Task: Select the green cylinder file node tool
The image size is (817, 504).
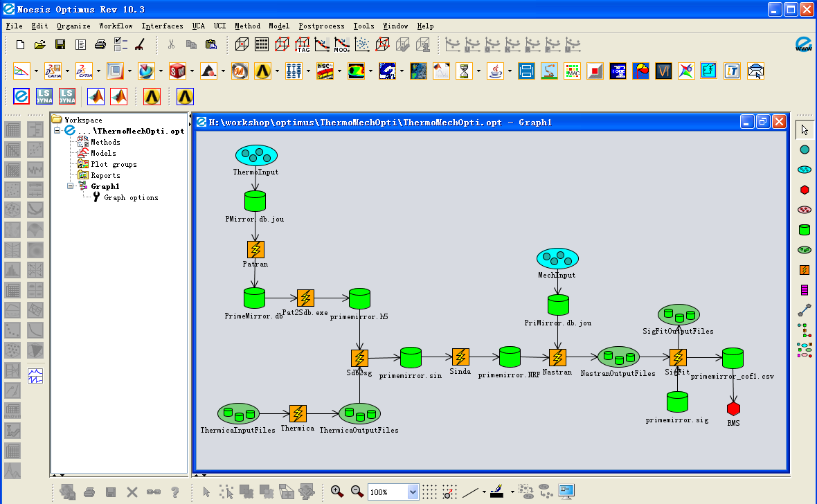Action: (x=805, y=230)
